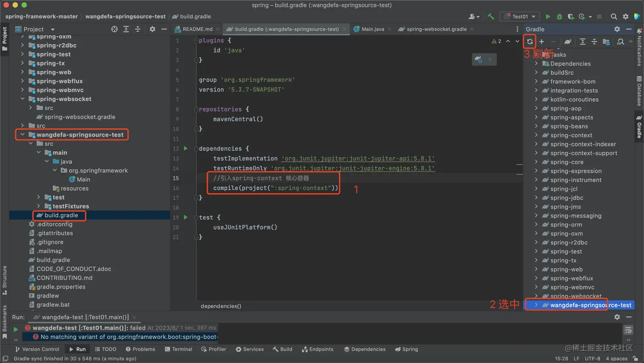Hide the Project tool window
This screenshot has height=363, width=644.
tap(164, 29)
